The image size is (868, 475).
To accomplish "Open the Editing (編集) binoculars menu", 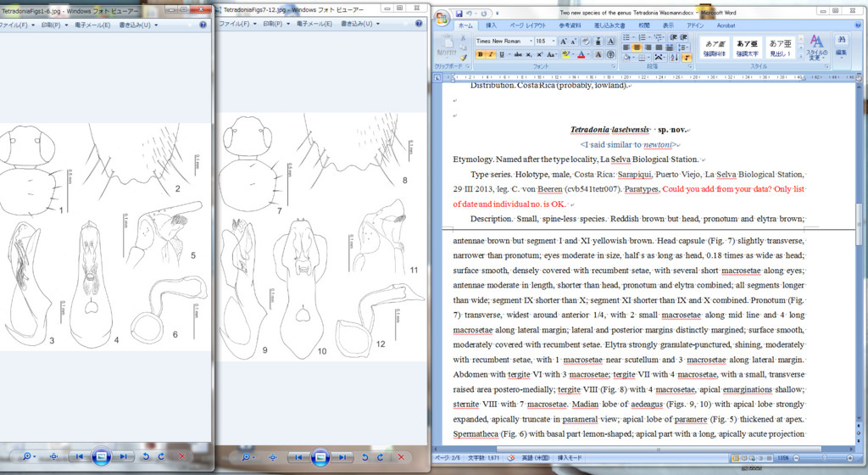I will tap(841, 46).
